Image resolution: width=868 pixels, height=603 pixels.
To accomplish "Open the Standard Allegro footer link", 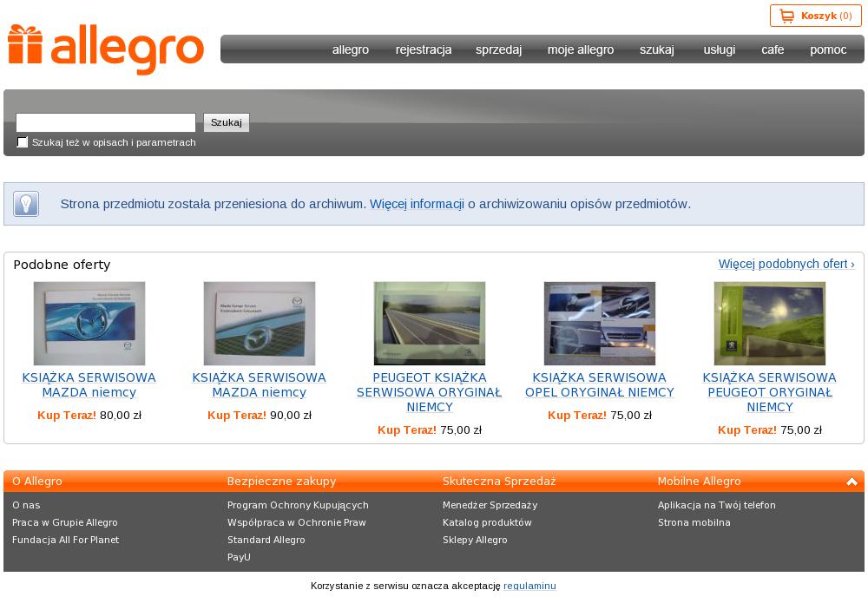I will tap(266, 540).
